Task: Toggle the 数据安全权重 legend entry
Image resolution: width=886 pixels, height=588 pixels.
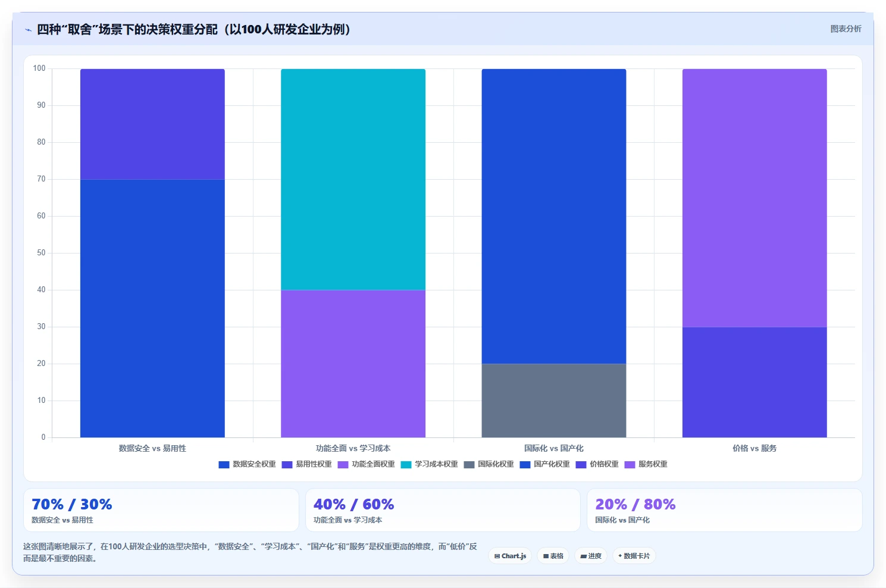Action: pyautogui.click(x=247, y=464)
